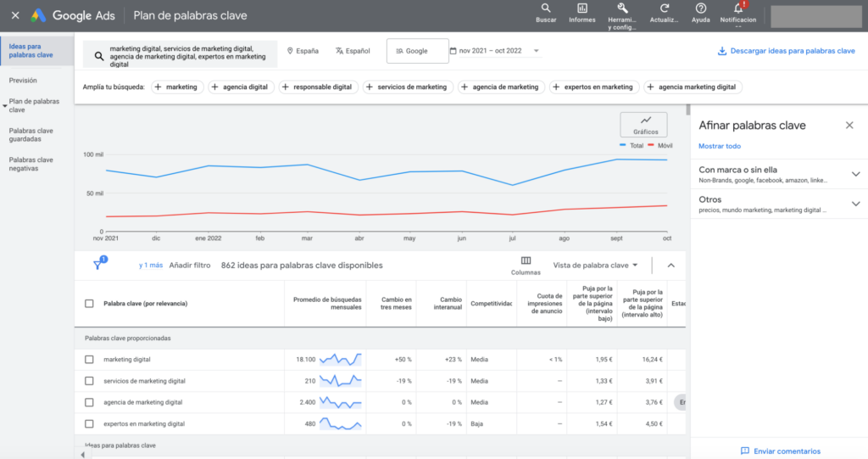Open the Google search network selector
Viewport: 868px width, 459px height.
point(417,51)
